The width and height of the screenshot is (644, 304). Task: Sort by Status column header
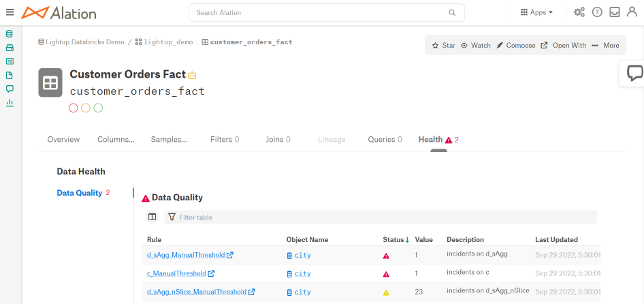click(396, 239)
